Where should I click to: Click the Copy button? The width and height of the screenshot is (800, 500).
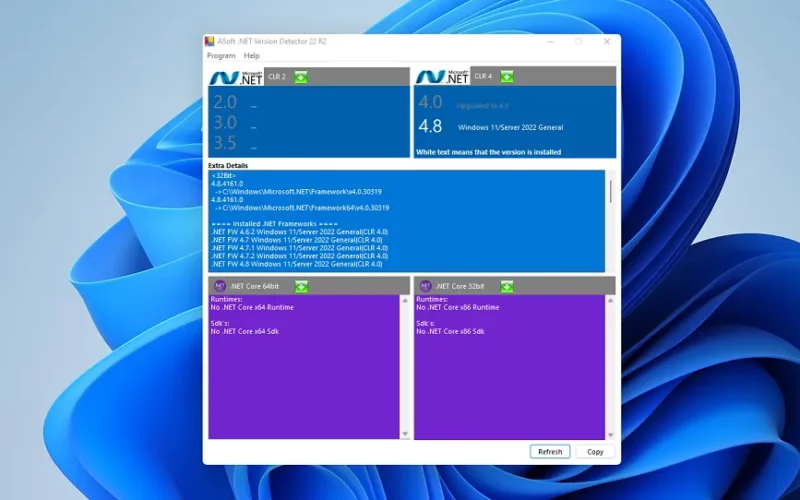pos(595,452)
